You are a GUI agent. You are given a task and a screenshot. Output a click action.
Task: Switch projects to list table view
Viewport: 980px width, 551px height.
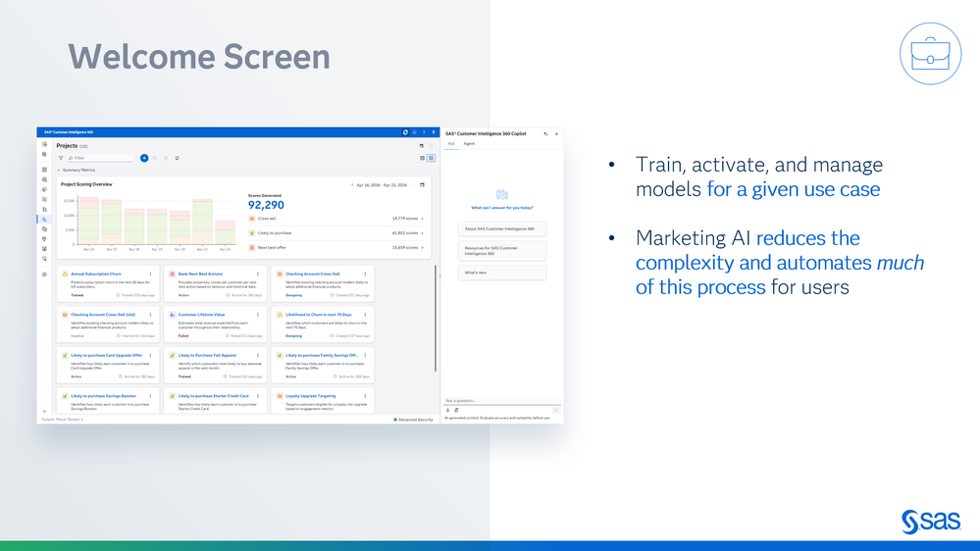pos(422,158)
